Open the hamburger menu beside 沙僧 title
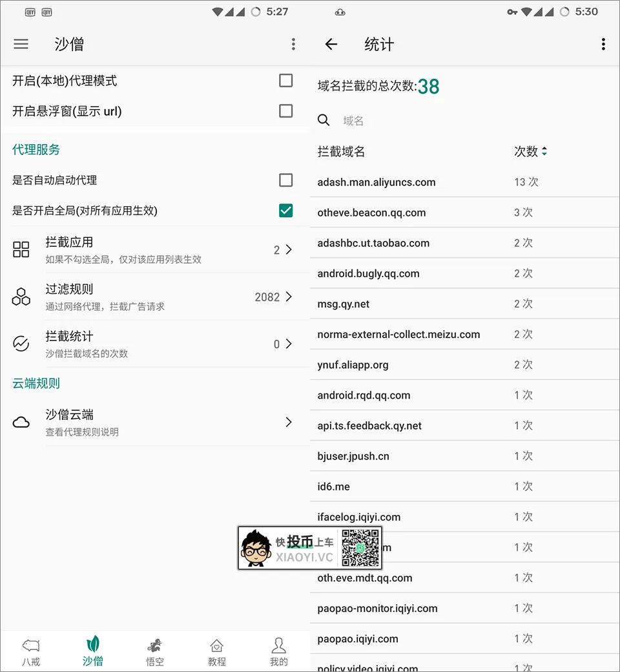The height and width of the screenshot is (672, 620). [x=21, y=44]
